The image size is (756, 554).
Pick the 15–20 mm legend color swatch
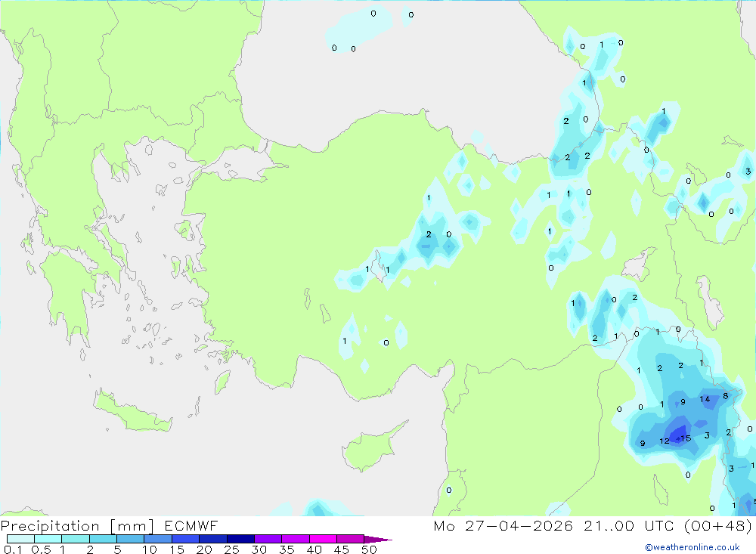[186, 539]
